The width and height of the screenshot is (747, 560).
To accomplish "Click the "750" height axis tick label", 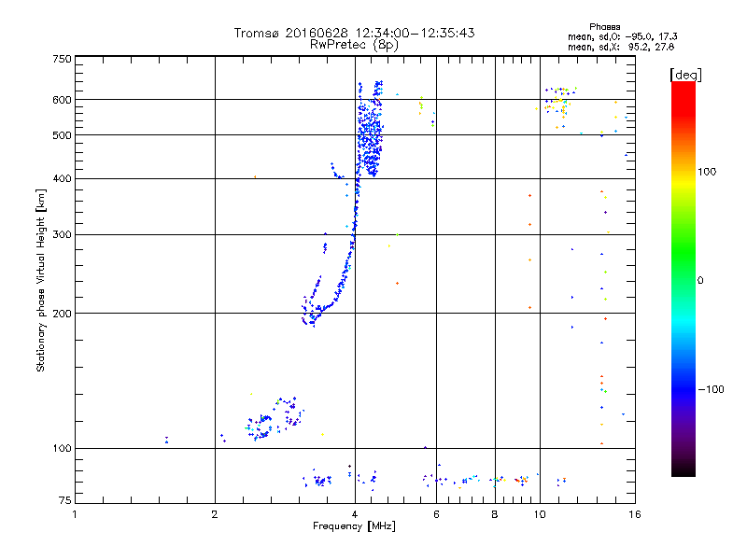I will (63, 59).
